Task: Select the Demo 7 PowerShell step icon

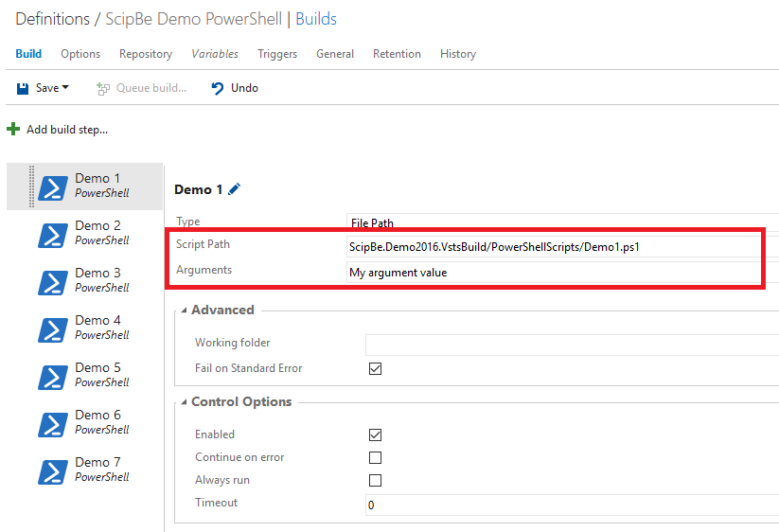Action: (53, 472)
